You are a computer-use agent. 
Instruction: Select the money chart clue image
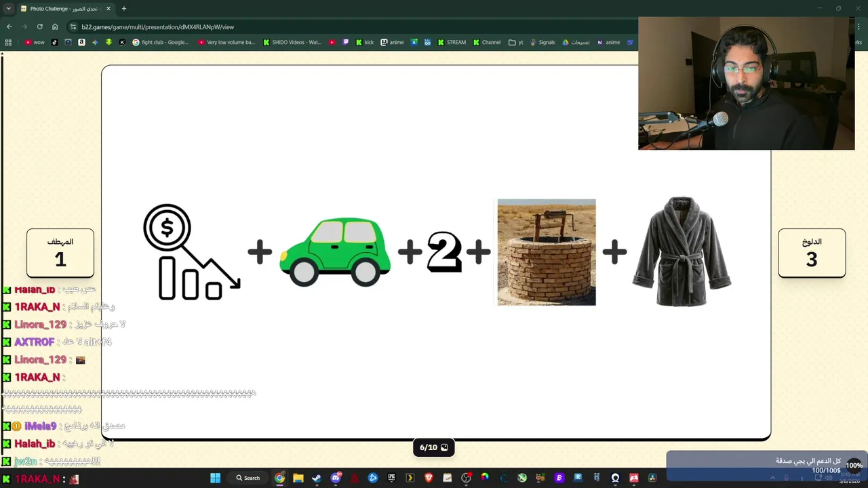192,252
